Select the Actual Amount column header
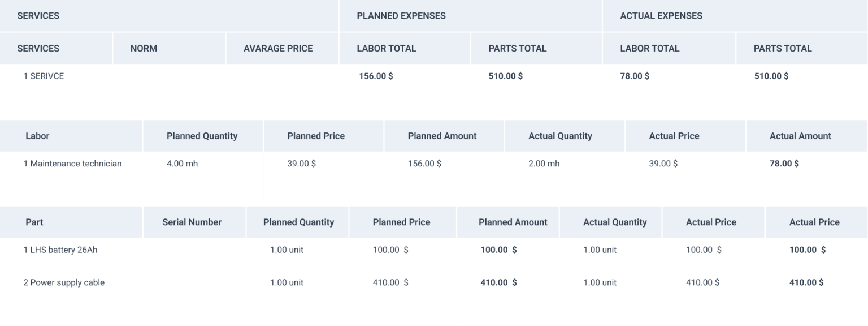 [800, 136]
